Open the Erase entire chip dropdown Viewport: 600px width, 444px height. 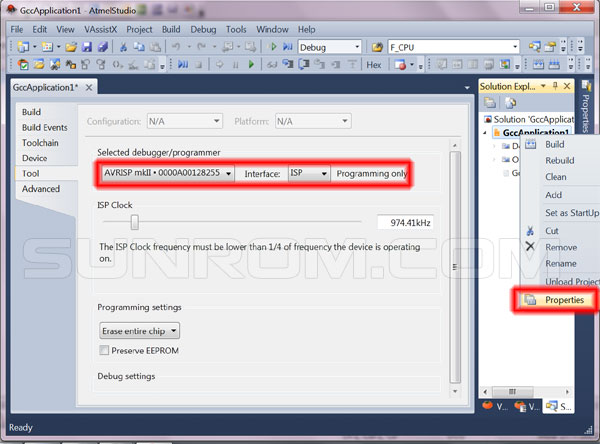pyautogui.click(x=140, y=330)
